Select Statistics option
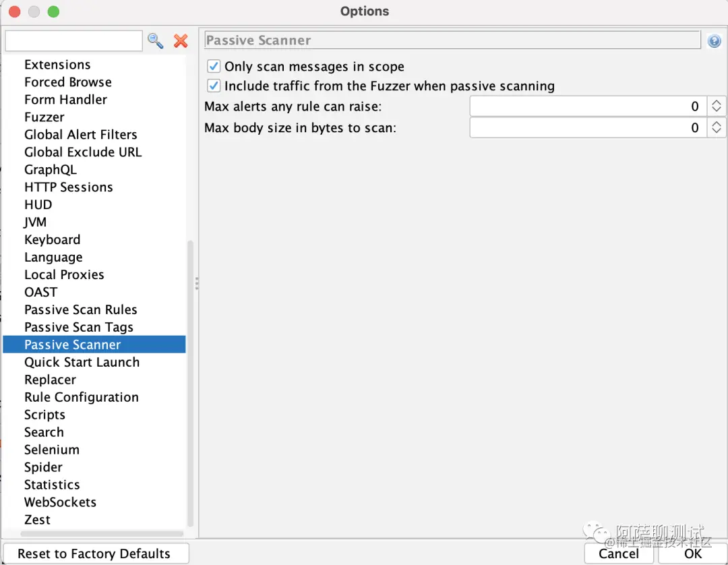This screenshot has width=728, height=565. click(52, 485)
